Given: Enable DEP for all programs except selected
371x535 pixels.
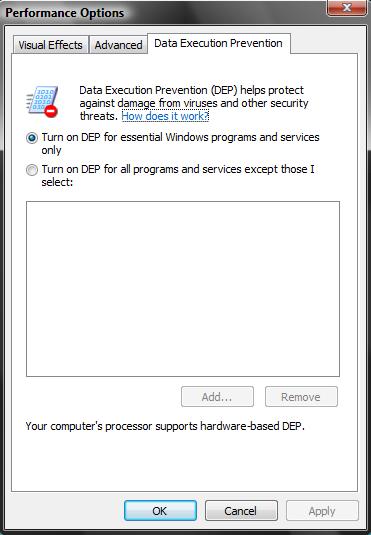Looking at the screenshot, I should tap(32, 170).
